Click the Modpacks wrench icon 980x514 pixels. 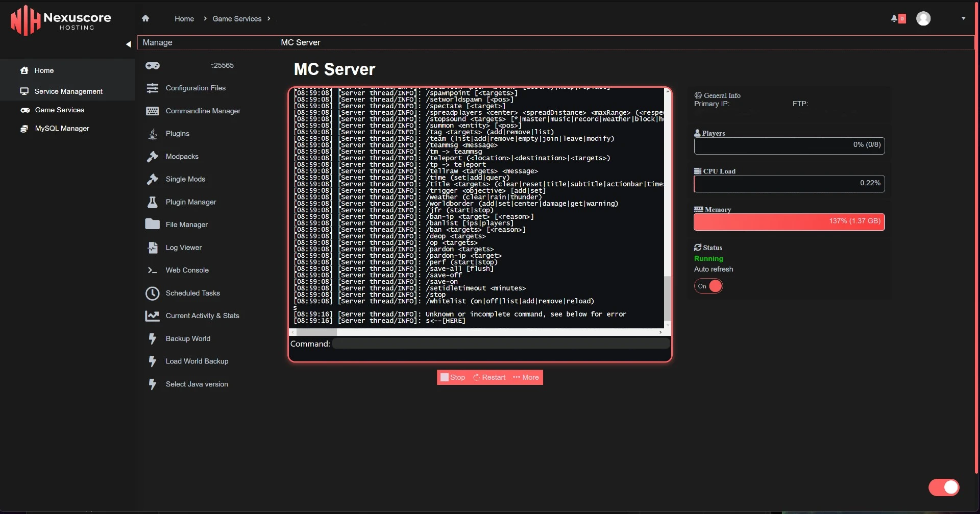[153, 157]
